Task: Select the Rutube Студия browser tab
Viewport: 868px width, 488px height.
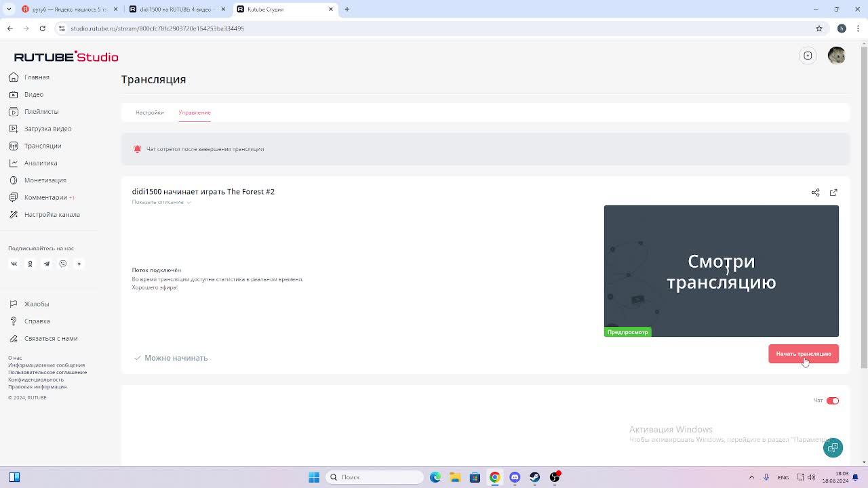Action: click(x=285, y=9)
